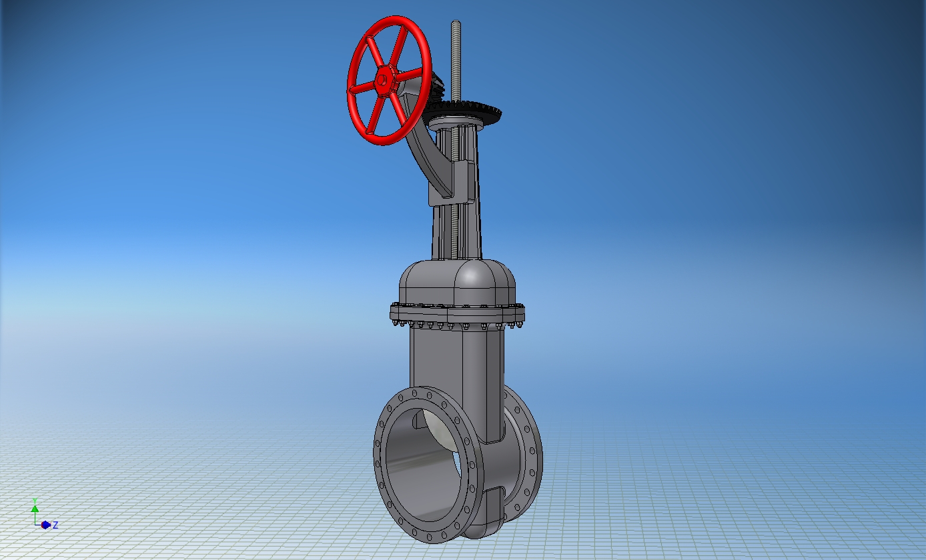Select the domed bonnet of the valve

pos(458,282)
